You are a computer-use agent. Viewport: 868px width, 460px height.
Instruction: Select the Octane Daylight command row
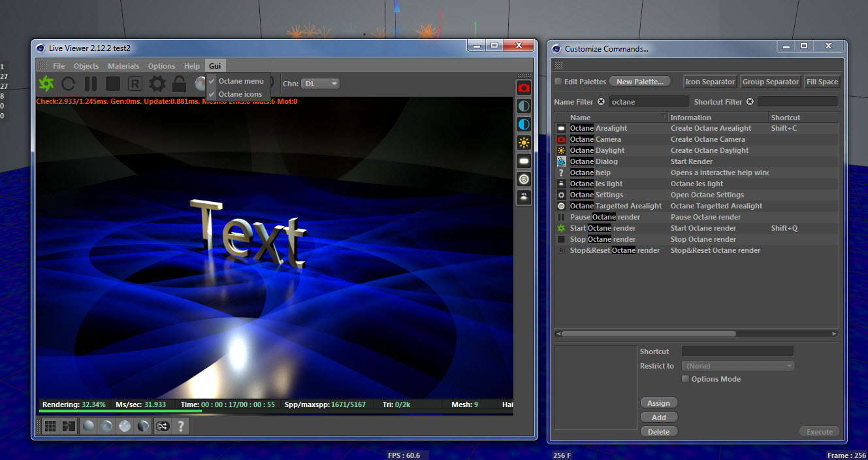pyautogui.click(x=697, y=150)
